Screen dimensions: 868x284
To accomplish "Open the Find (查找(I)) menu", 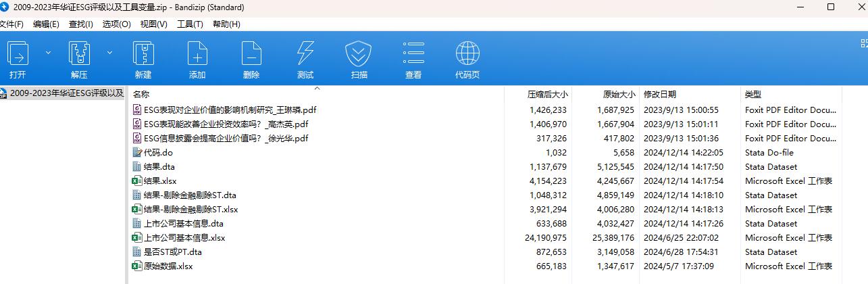I will (x=80, y=24).
